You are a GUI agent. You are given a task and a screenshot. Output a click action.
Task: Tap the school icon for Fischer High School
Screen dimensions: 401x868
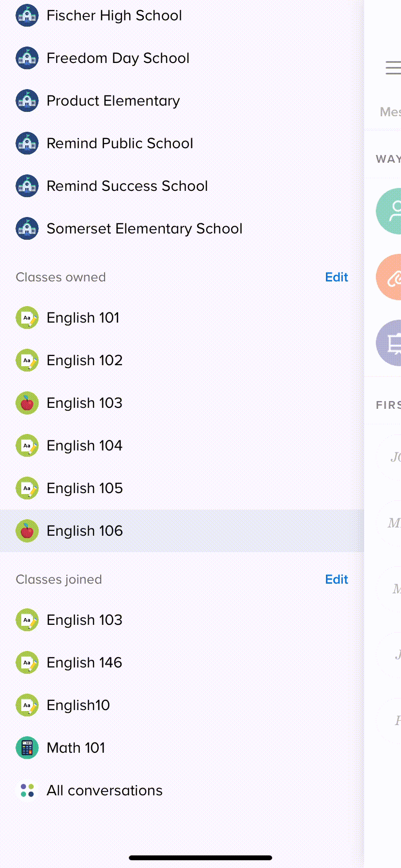tap(27, 15)
